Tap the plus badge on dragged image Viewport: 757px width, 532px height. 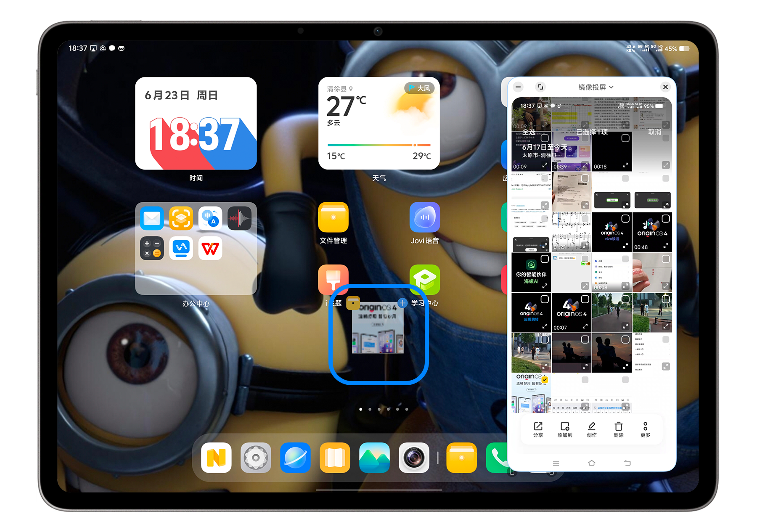click(x=402, y=303)
